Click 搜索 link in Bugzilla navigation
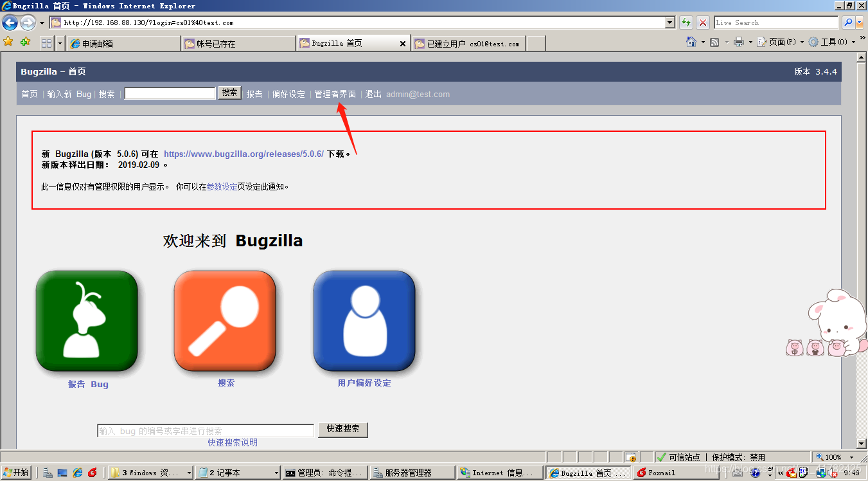The width and height of the screenshot is (868, 481). tap(107, 94)
